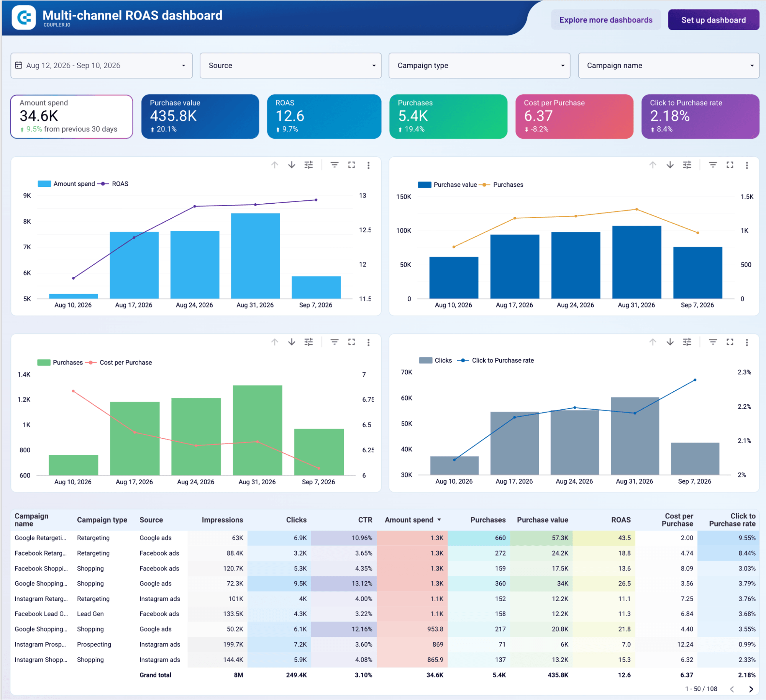Sort table by Purchase value header

pos(542,520)
